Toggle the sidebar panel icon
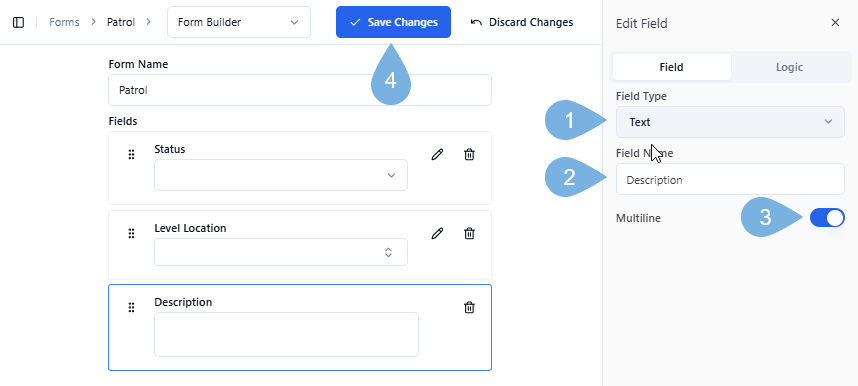Image resolution: width=858 pixels, height=386 pixels. pos(18,22)
